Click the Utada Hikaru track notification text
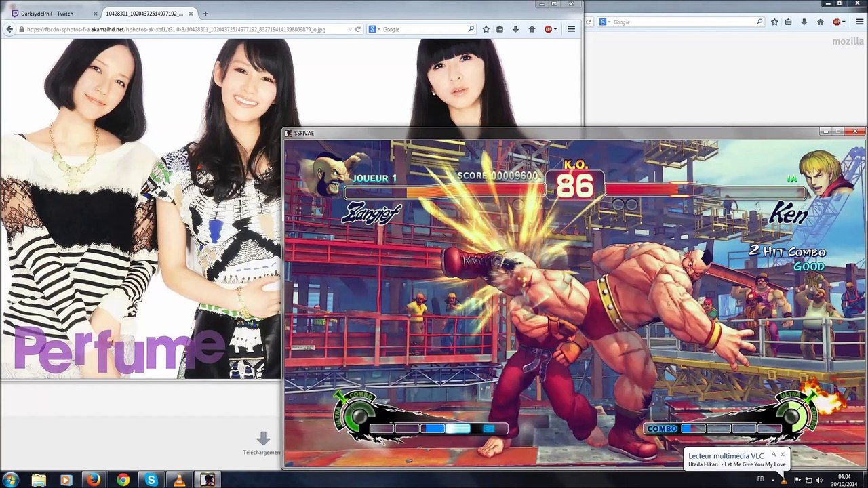 click(737, 464)
